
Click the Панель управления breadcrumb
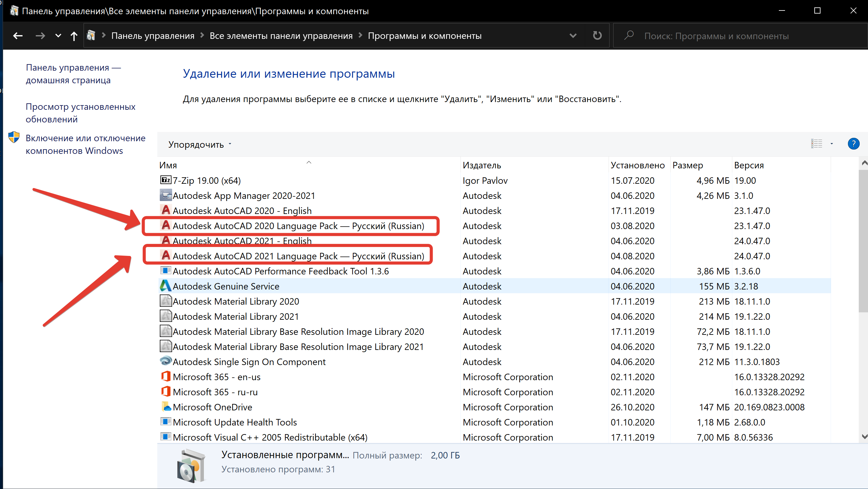pyautogui.click(x=153, y=36)
